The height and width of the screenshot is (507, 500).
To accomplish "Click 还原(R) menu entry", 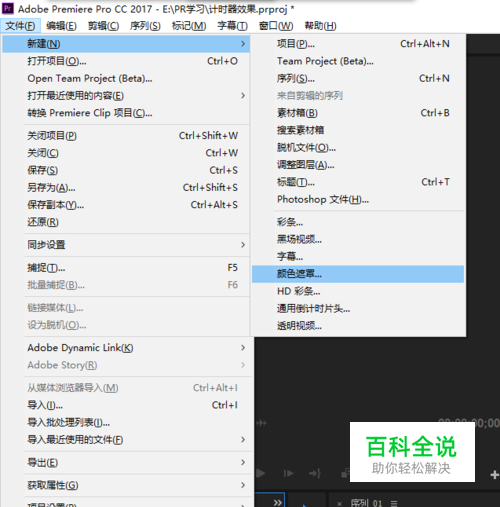I will (x=126, y=222).
